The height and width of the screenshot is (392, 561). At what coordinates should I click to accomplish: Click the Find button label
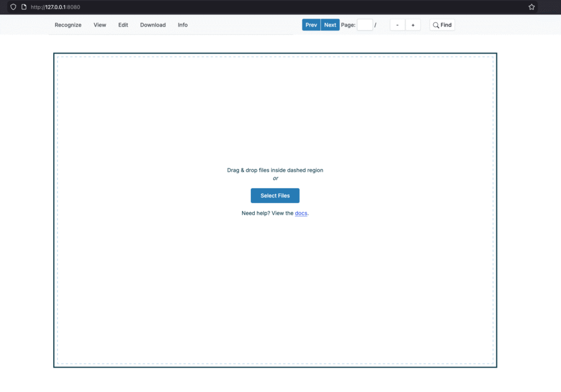tap(446, 25)
